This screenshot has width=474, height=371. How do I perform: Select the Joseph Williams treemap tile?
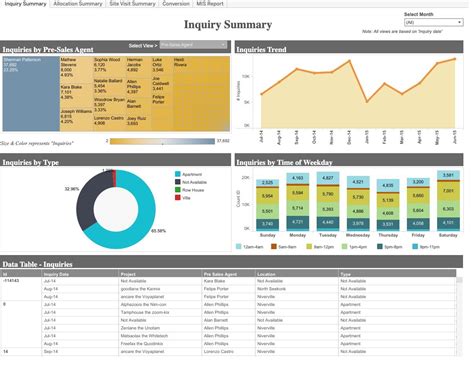[x=76, y=120]
